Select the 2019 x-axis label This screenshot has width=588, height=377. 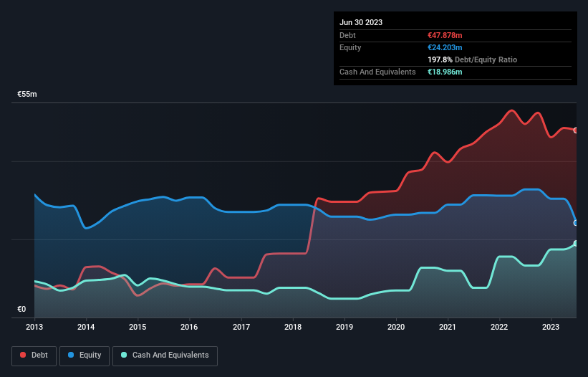tap(344, 327)
